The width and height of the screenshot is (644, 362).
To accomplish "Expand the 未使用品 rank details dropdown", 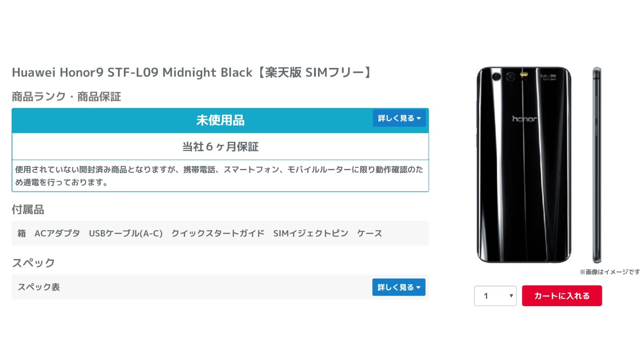I will pyautogui.click(x=399, y=119).
